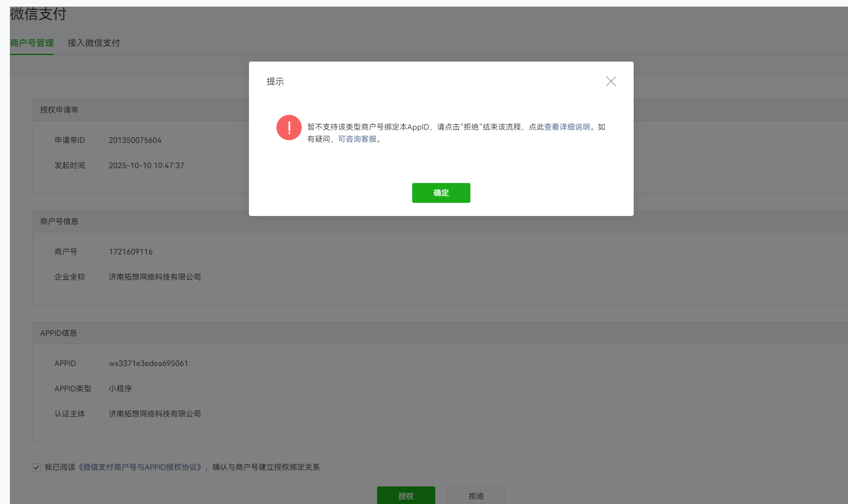This screenshot has width=848, height=504.
Task: Switch to the 商户号管理 tab
Action: tap(32, 43)
